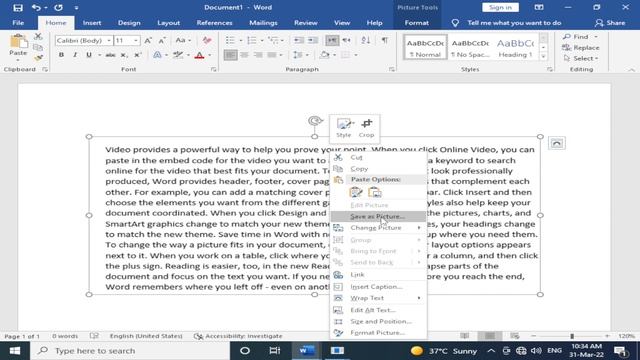Apply superscript formatting
640x360 pixels.
click(x=138, y=55)
